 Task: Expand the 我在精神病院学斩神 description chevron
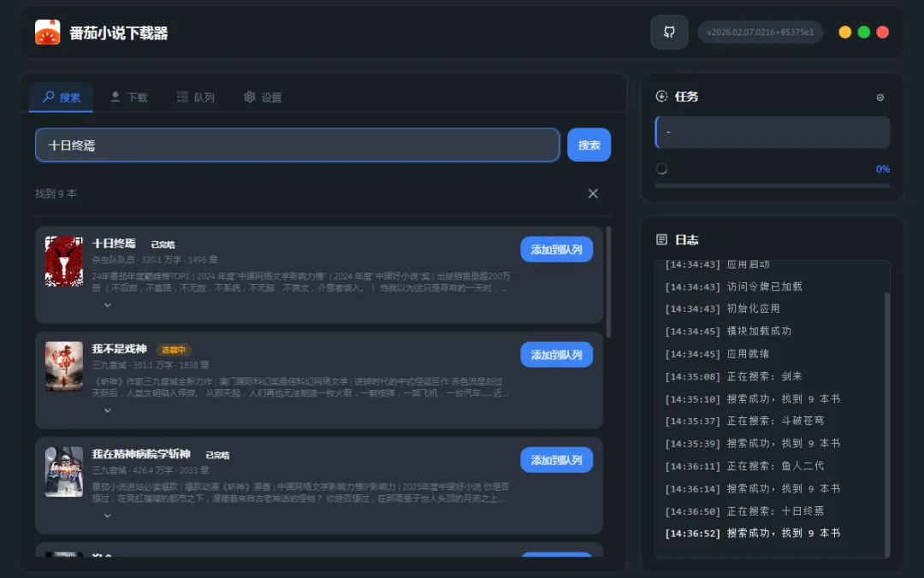pos(107,516)
